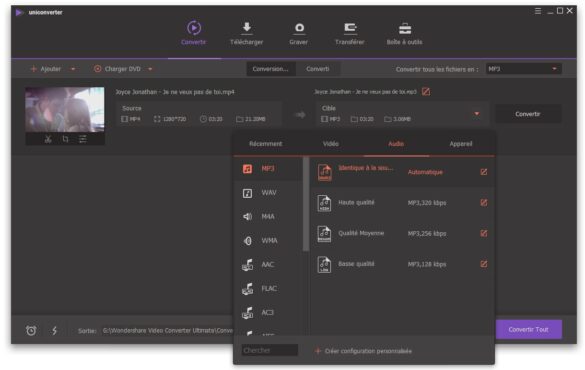This screenshot has width=585, height=370.
Task: Switch to the Vidéo tab
Action: pos(331,144)
